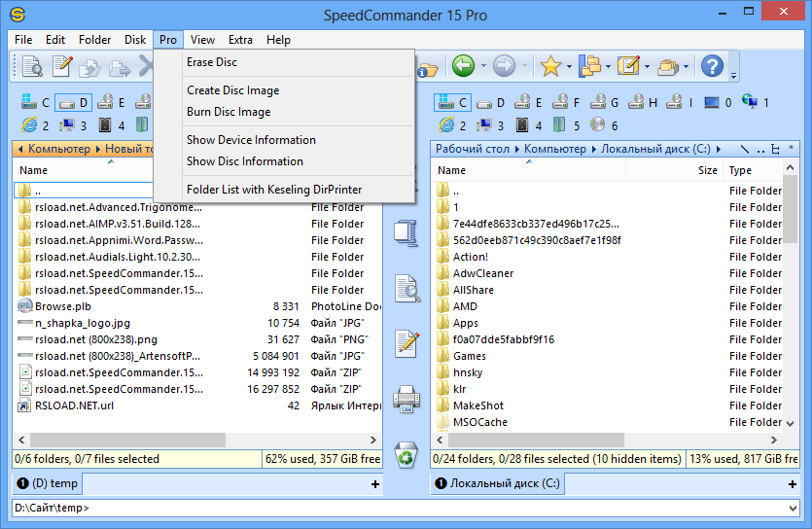Click the folder layout toolbar icon
Image resolution: width=812 pixels, height=529 pixels.
tap(589, 66)
